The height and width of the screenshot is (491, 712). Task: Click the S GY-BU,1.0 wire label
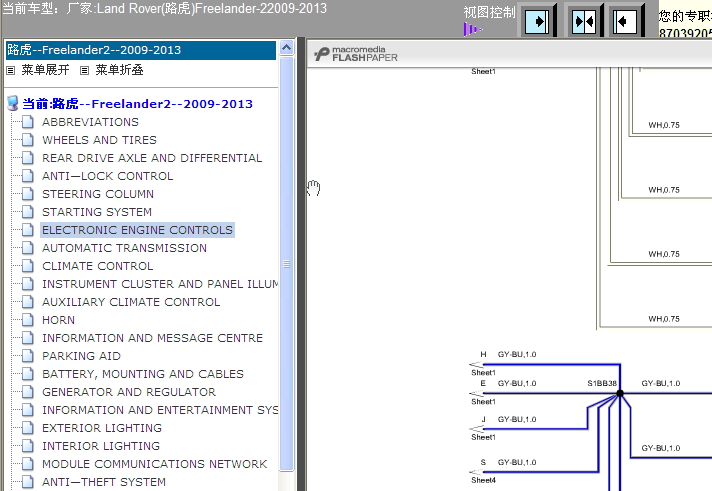pyautogui.click(x=508, y=462)
